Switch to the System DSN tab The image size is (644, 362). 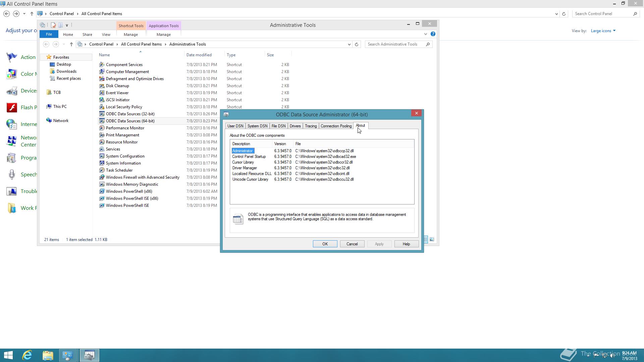click(257, 126)
